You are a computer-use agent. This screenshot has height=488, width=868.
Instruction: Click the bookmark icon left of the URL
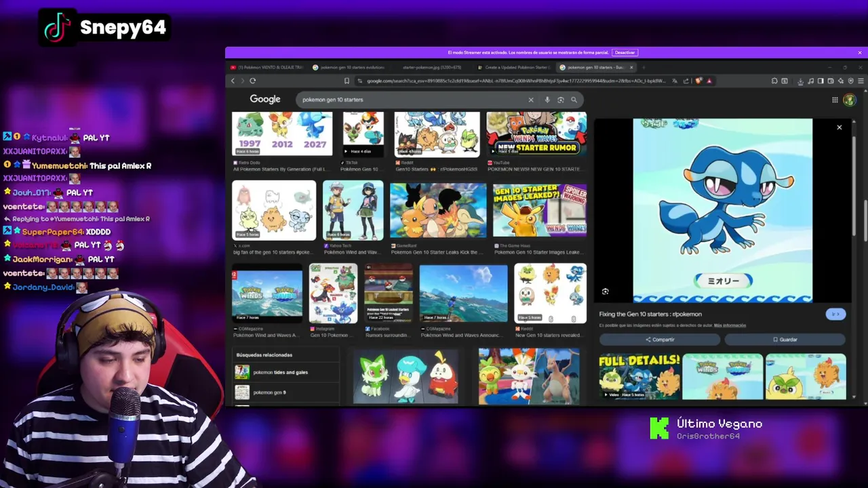pyautogui.click(x=347, y=81)
